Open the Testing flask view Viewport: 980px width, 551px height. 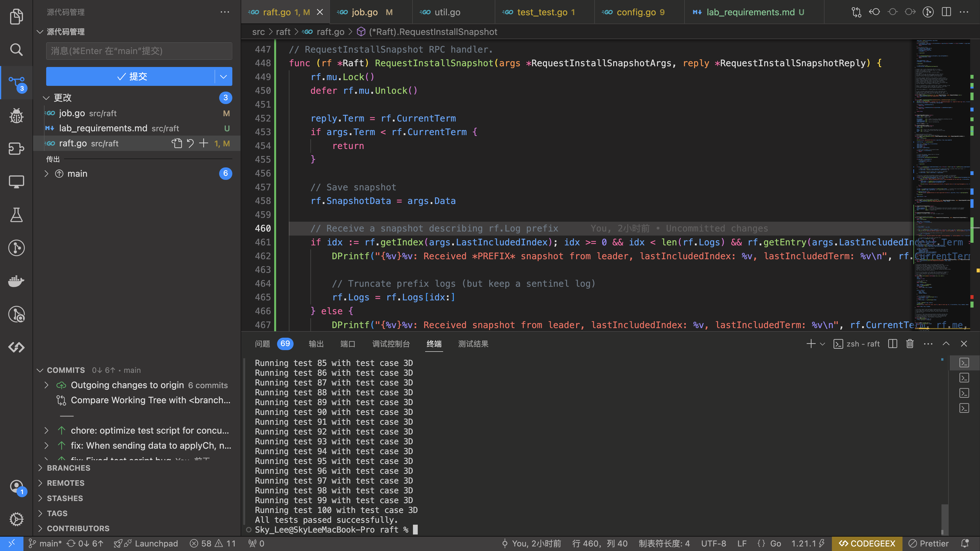[16, 215]
